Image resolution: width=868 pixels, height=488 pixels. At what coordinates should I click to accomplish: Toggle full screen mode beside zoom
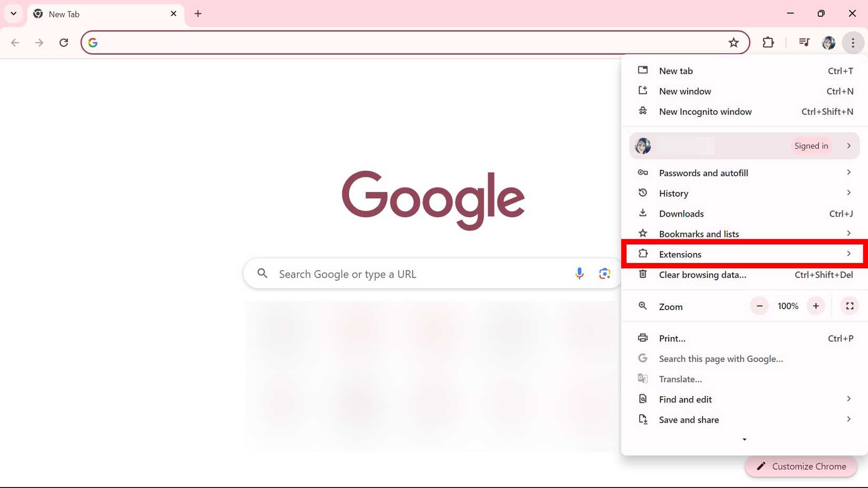pyautogui.click(x=849, y=306)
